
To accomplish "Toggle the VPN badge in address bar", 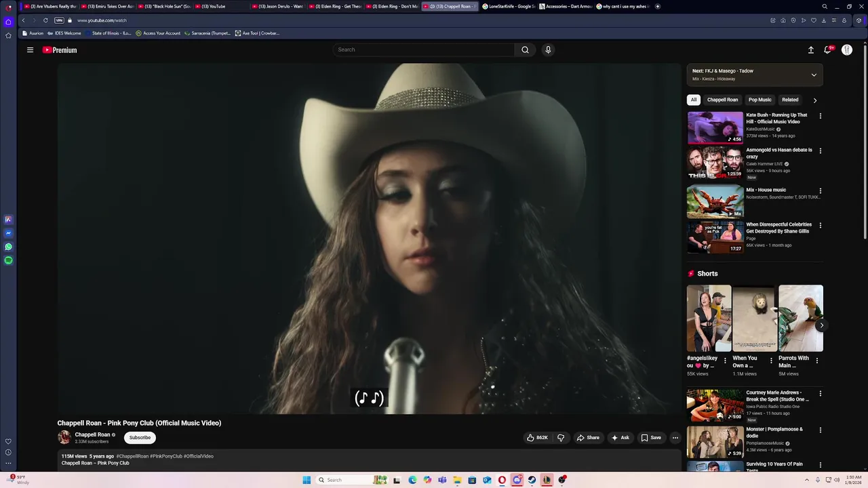I will click(59, 20).
